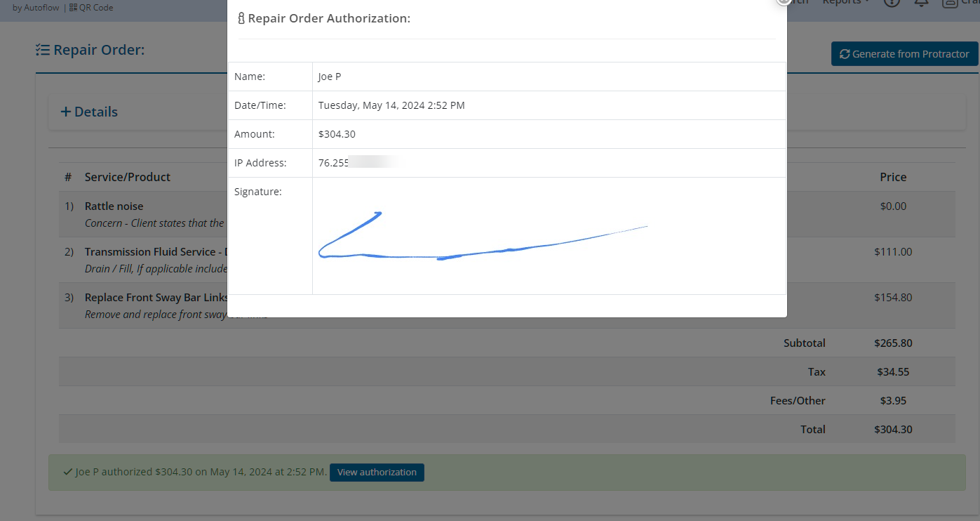Click the Service/Product column header
This screenshot has width=980, height=521.
(127, 177)
